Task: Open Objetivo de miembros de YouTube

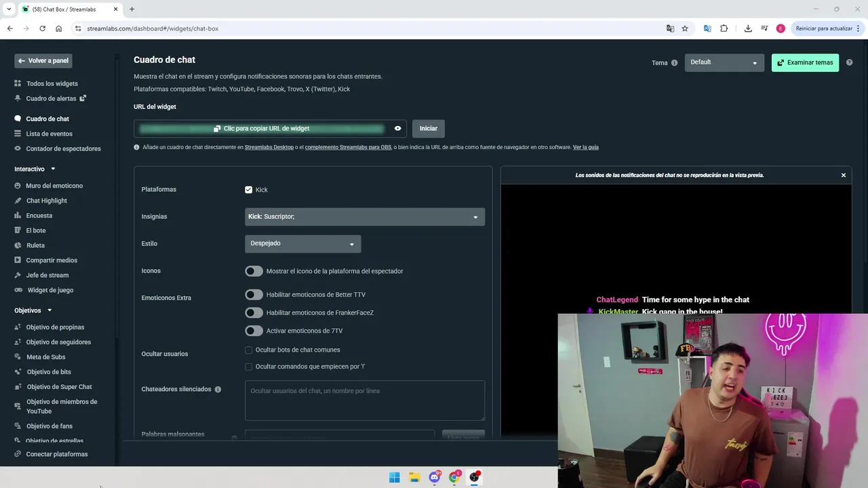Action: (56, 407)
